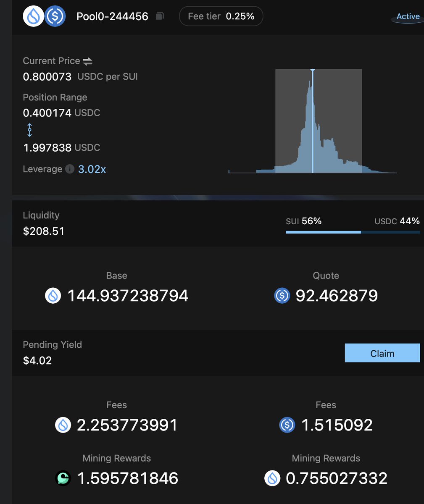
Task: Click the range arrow between the two USDC prices
Action: click(29, 130)
